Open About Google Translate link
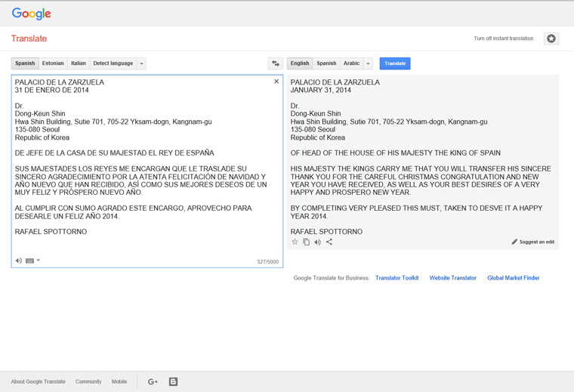 [x=38, y=381]
